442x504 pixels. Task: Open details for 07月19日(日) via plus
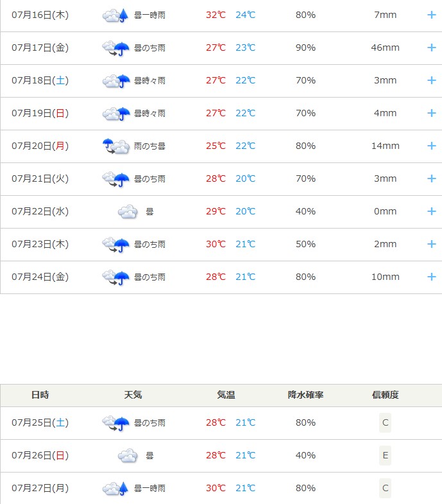431,113
